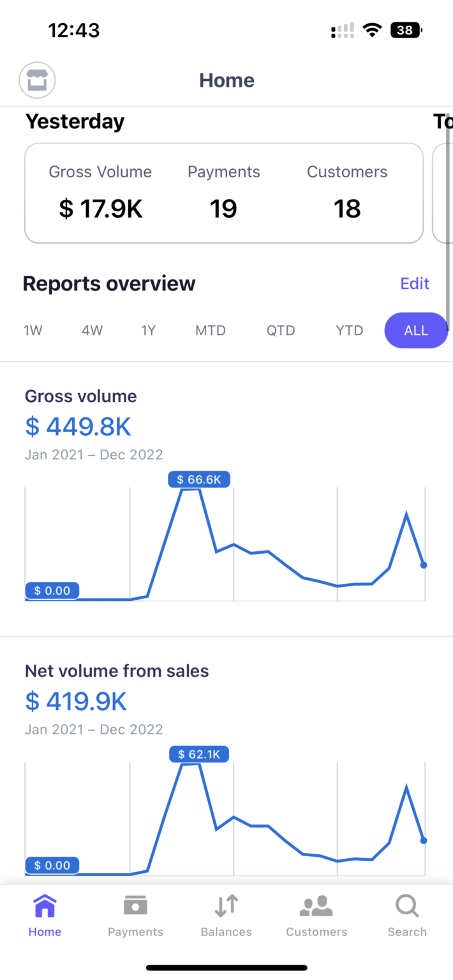Switch to MTD range
This screenshot has width=453, height=980.
(211, 330)
